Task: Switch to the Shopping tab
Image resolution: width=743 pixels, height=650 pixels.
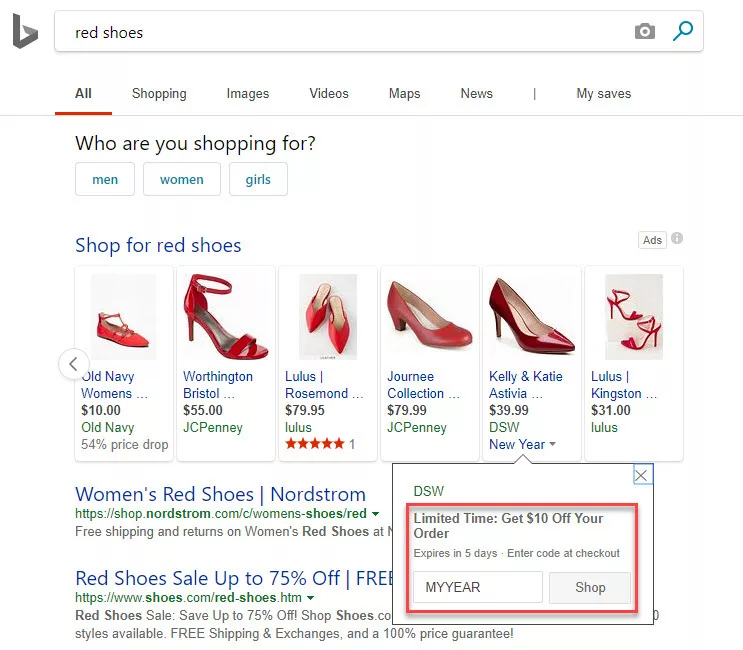Action: (x=159, y=93)
